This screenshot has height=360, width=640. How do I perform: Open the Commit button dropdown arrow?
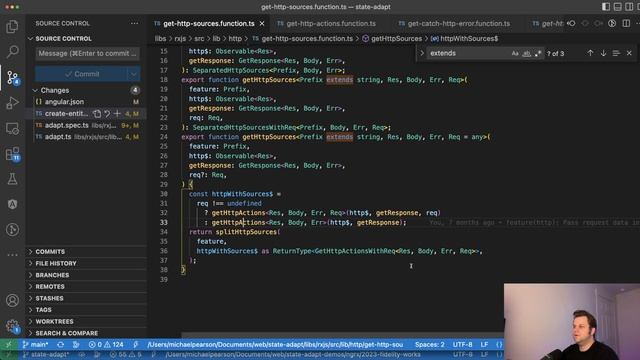pyautogui.click(x=133, y=74)
